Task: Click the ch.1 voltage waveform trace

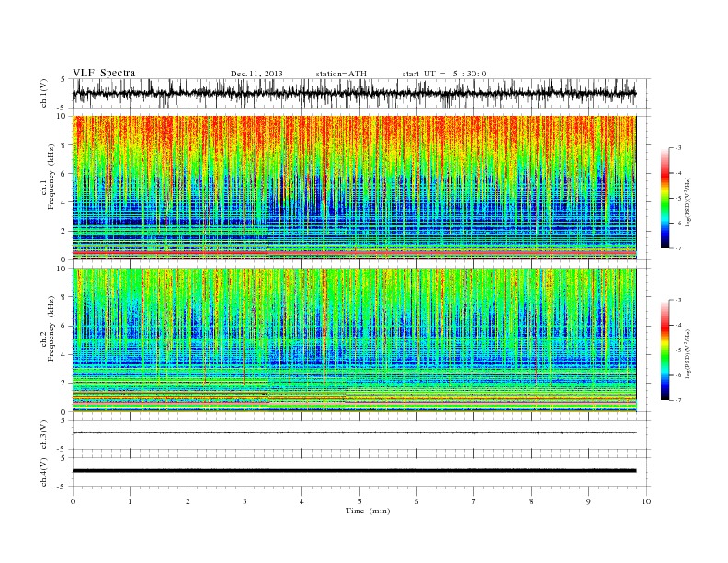Action: click(354, 93)
